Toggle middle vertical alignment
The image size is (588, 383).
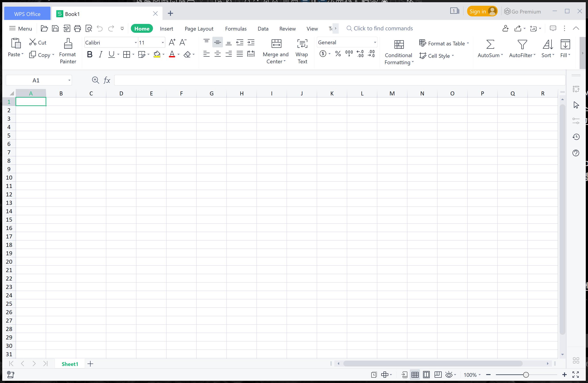point(218,42)
